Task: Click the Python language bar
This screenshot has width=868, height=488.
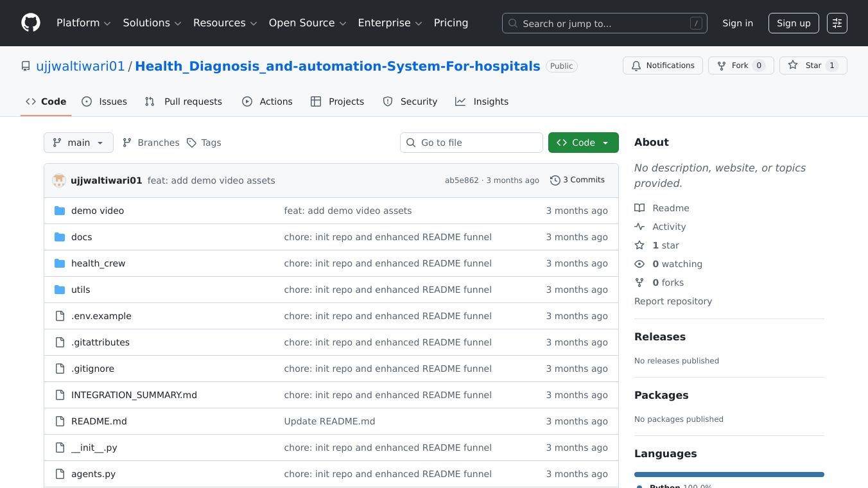Action: tap(729, 475)
